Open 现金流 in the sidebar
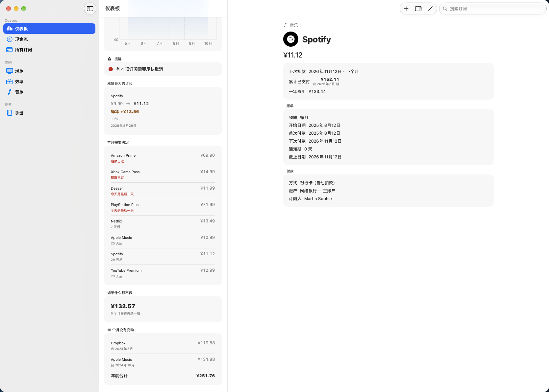Screen dimensions: 549x392 point(49,39)
